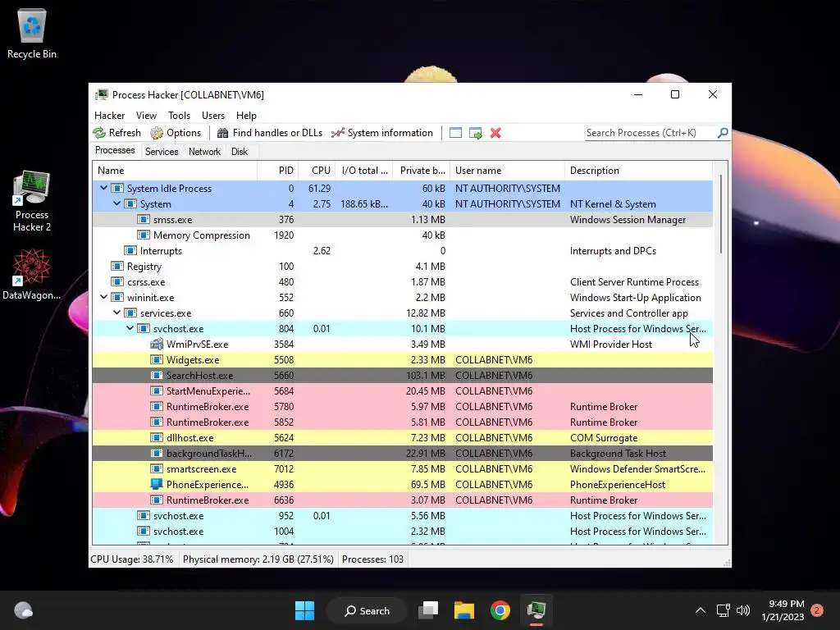The image size is (840, 630).
Task: Open Task View on the taskbar
Action: 428,610
